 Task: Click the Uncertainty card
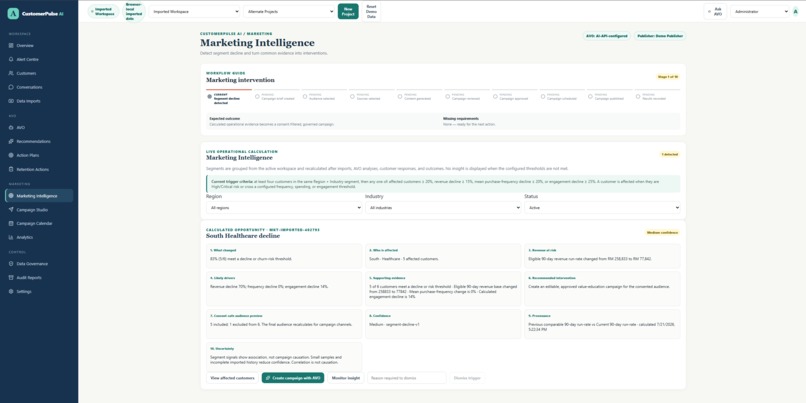click(x=284, y=355)
